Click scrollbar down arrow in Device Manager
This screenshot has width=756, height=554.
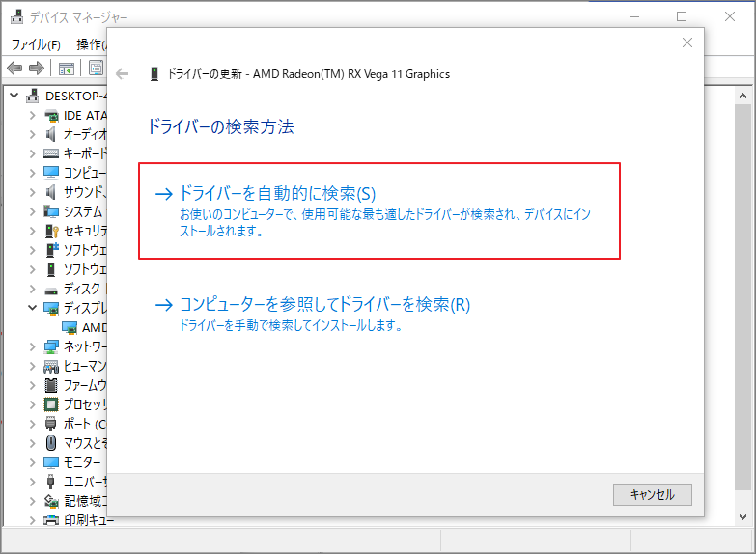point(742,517)
